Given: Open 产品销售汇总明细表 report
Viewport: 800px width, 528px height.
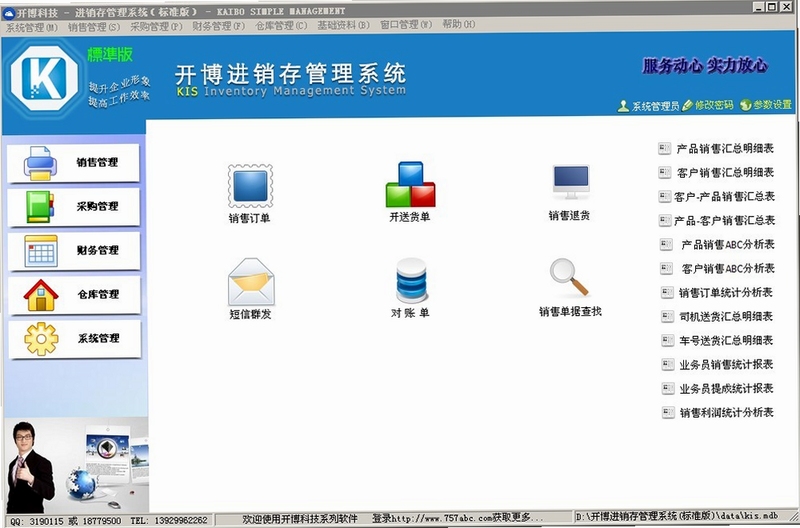Looking at the screenshot, I should point(725,148).
